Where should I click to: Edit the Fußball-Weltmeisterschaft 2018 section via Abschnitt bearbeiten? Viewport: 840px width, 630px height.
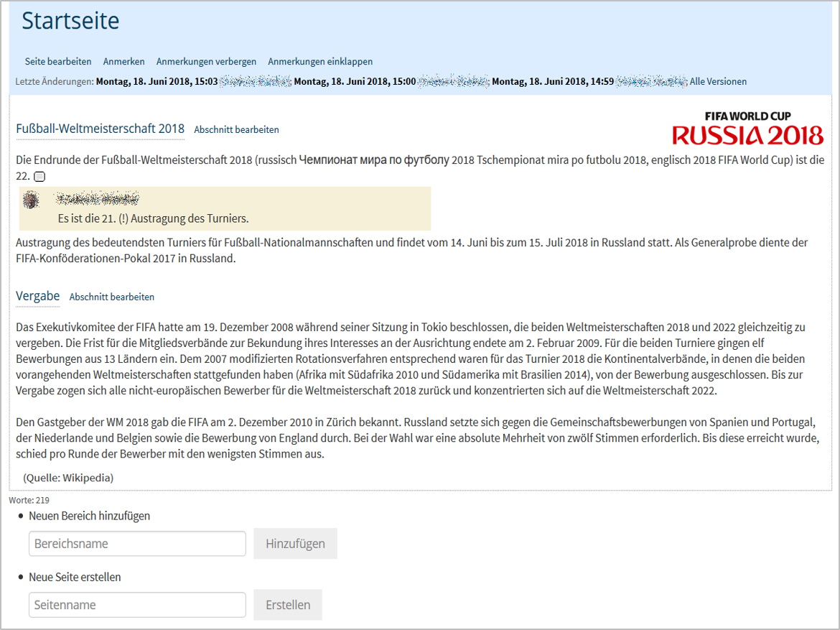click(236, 130)
